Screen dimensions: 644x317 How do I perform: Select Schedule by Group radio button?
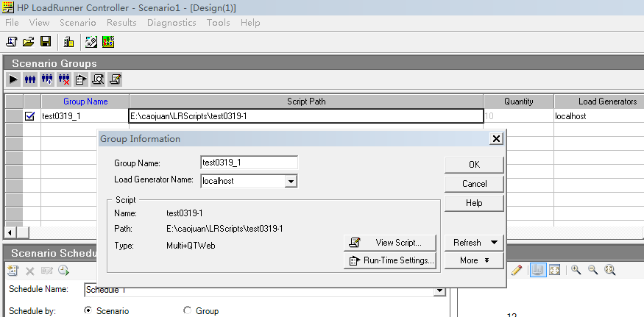(187, 310)
